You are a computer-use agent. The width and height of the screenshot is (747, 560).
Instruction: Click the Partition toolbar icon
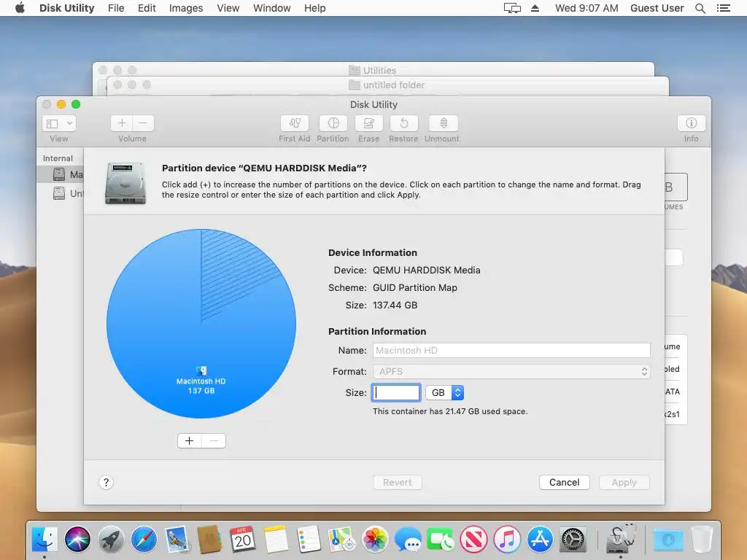tap(333, 123)
